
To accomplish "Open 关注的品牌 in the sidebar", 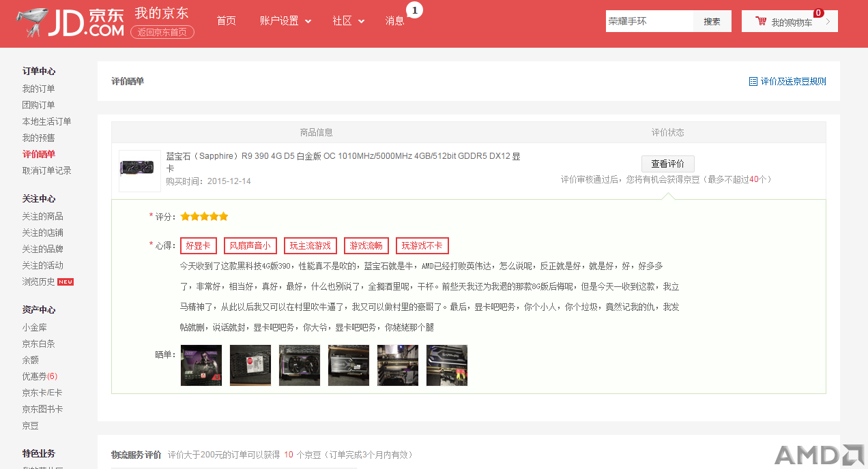I will (42, 249).
